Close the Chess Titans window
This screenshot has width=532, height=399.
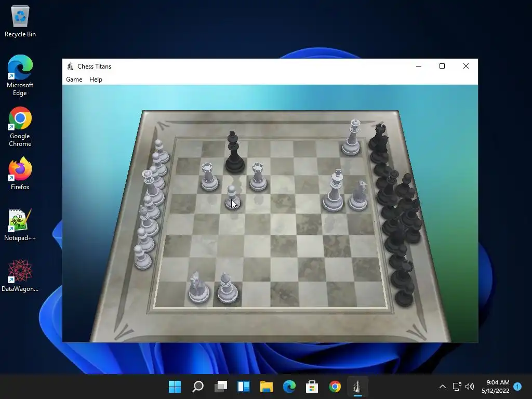click(x=466, y=66)
